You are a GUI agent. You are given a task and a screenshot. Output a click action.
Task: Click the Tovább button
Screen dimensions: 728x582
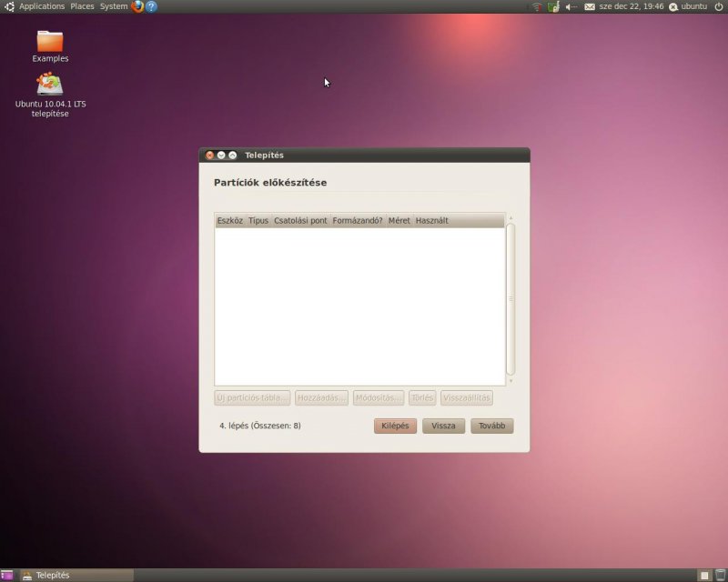tap(491, 426)
